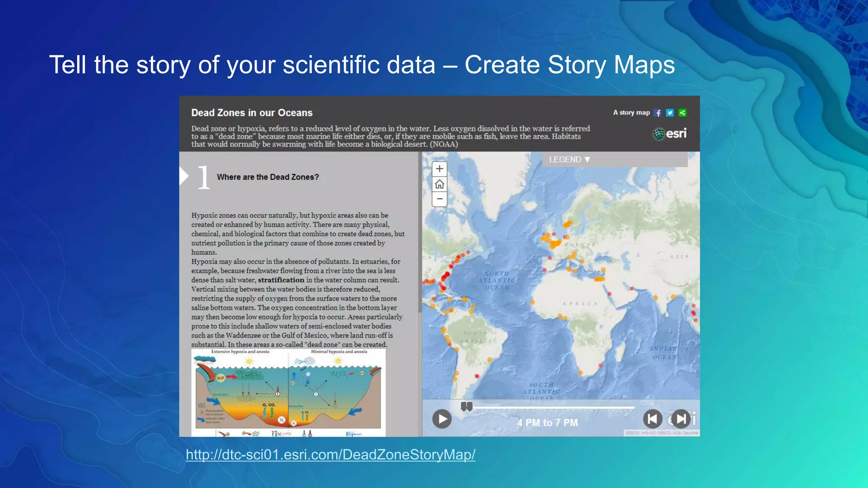868x488 pixels.
Task: Zoom in on the map
Action: (440, 169)
